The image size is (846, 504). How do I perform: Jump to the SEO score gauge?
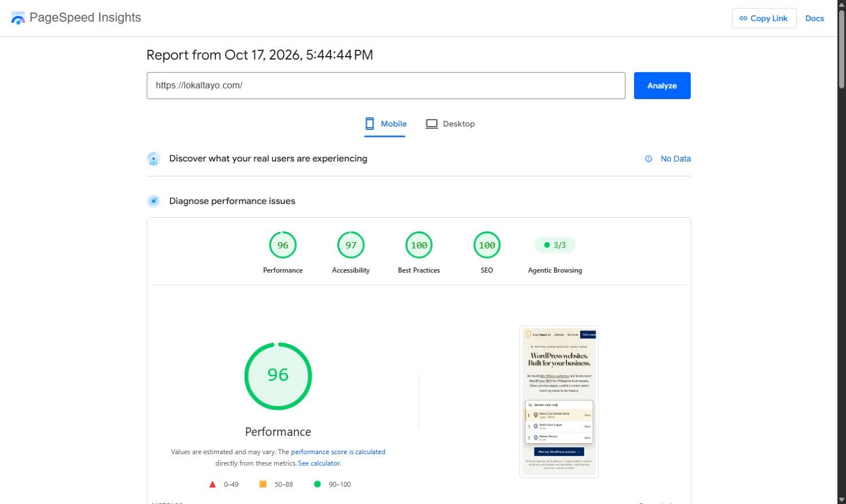pyautogui.click(x=487, y=245)
